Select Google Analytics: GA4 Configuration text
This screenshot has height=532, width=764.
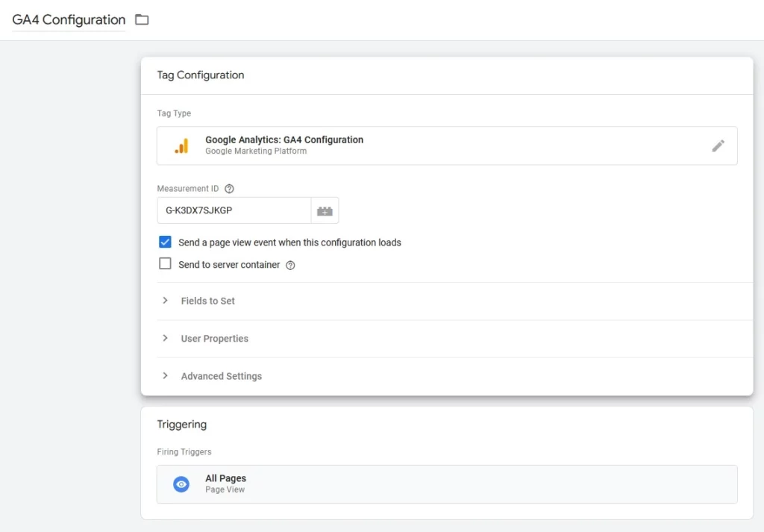(x=284, y=140)
